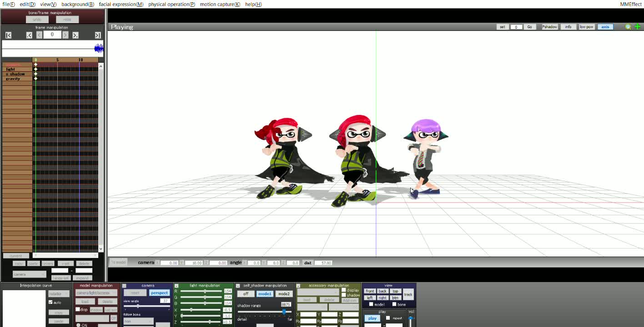Screen dimensions: 644x327
Task: Open the follow bone dropdown
Action: pos(138,321)
